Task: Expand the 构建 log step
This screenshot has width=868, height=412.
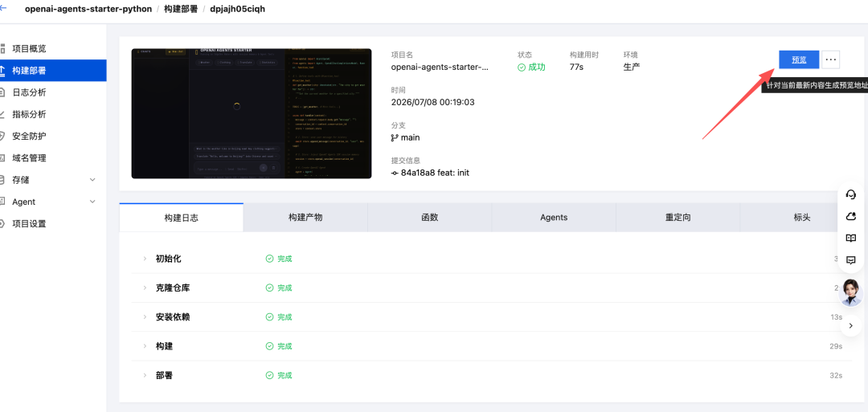Action: [x=145, y=346]
